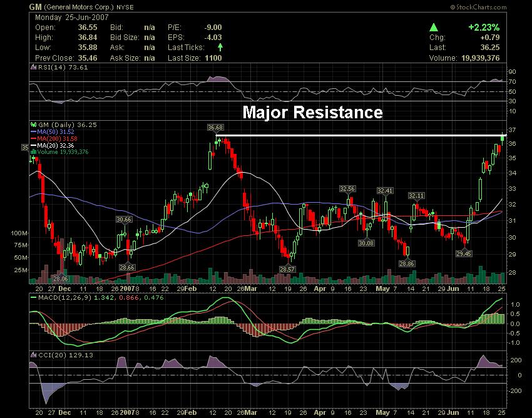Click the Open value 36.55
Image resolution: width=532 pixels, height=418 pixels.
pyautogui.click(x=88, y=28)
